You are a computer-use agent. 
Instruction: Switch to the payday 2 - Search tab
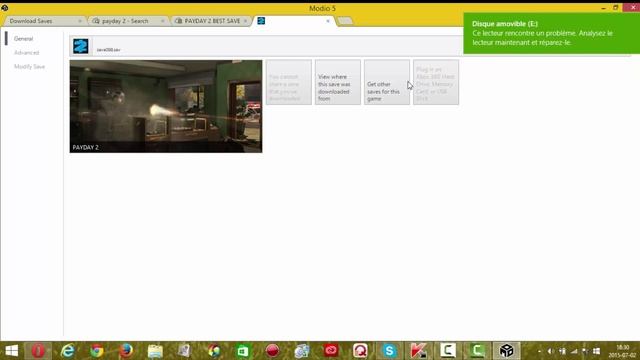128,21
